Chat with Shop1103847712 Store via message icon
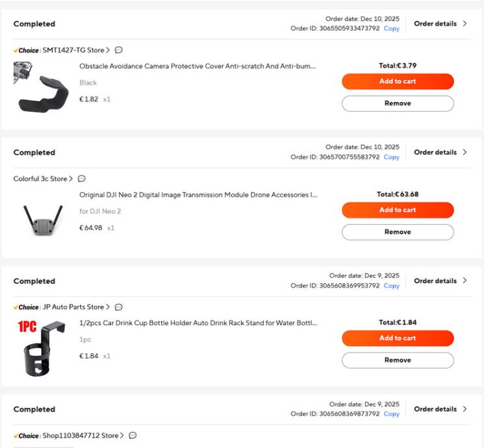The height and width of the screenshot is (448, 484). [x=133, y=436]
